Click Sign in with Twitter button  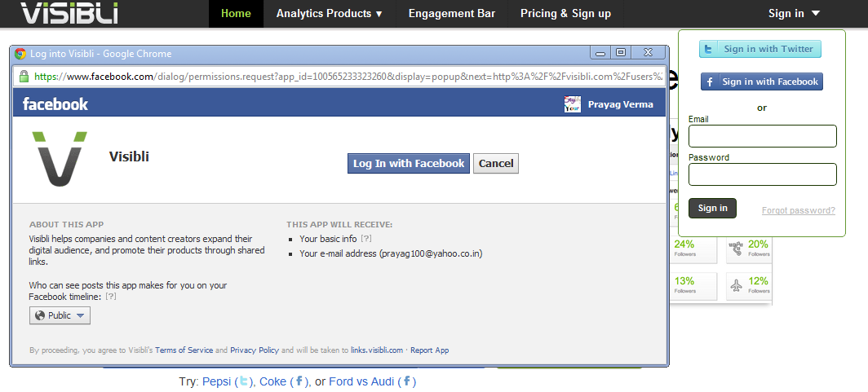click(760, 49)
